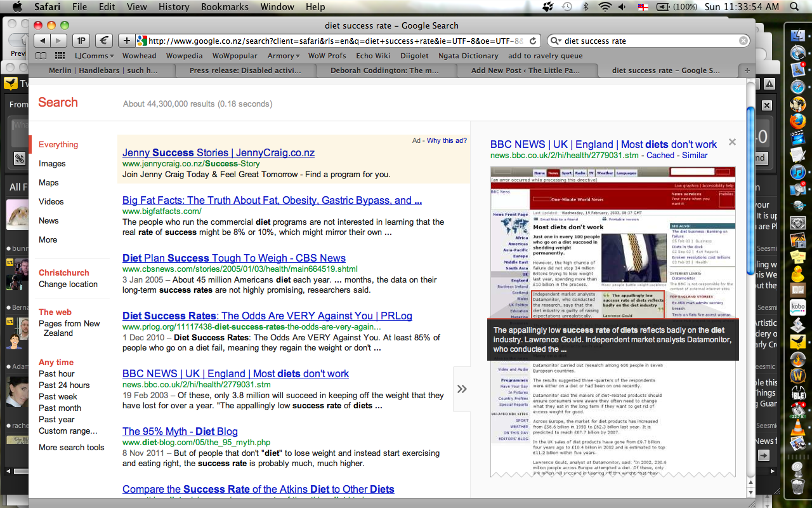Go forward with the Safari forward arrow

(59, 41)
